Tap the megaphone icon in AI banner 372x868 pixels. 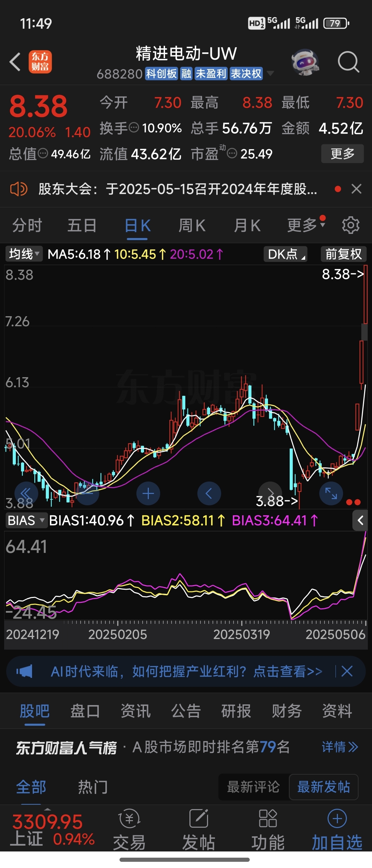[x=24, y=671]
